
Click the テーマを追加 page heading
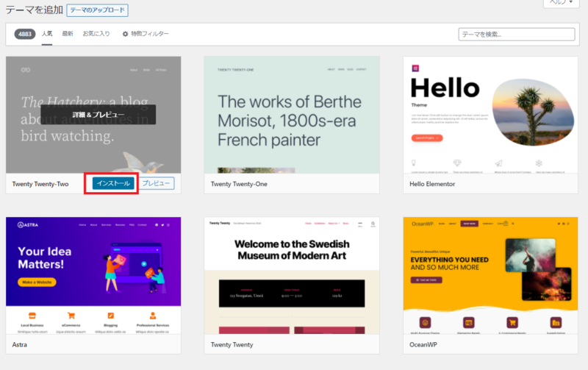34,10
